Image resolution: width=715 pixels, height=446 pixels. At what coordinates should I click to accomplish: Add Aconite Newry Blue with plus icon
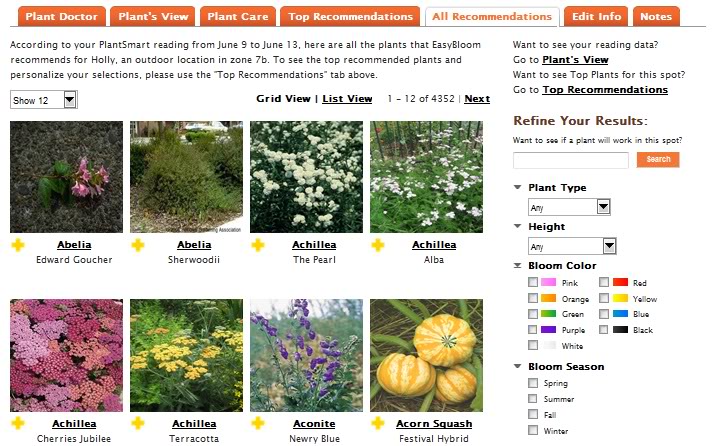(258, 423)
